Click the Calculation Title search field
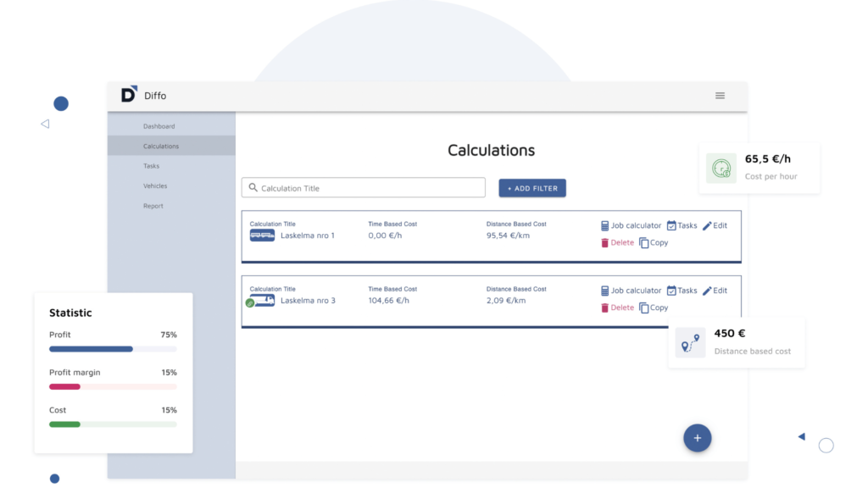Viewport: 868px width, 488px height. 363,187
